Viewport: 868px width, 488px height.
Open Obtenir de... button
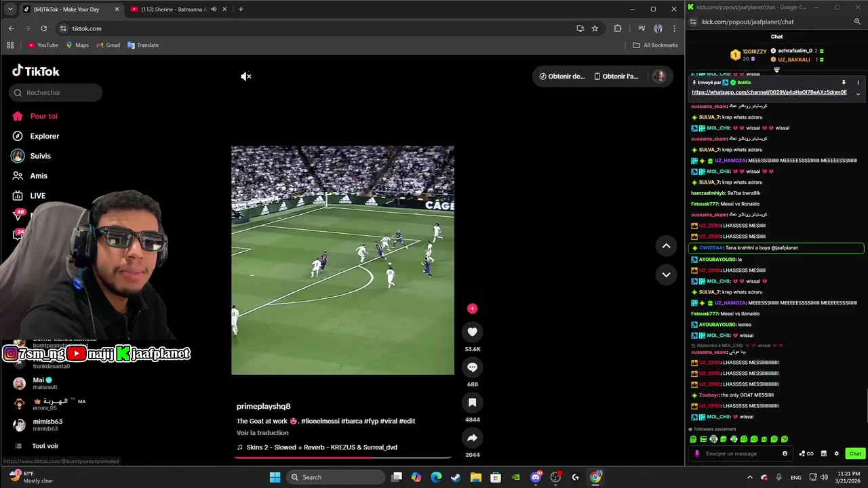point(561,77)
